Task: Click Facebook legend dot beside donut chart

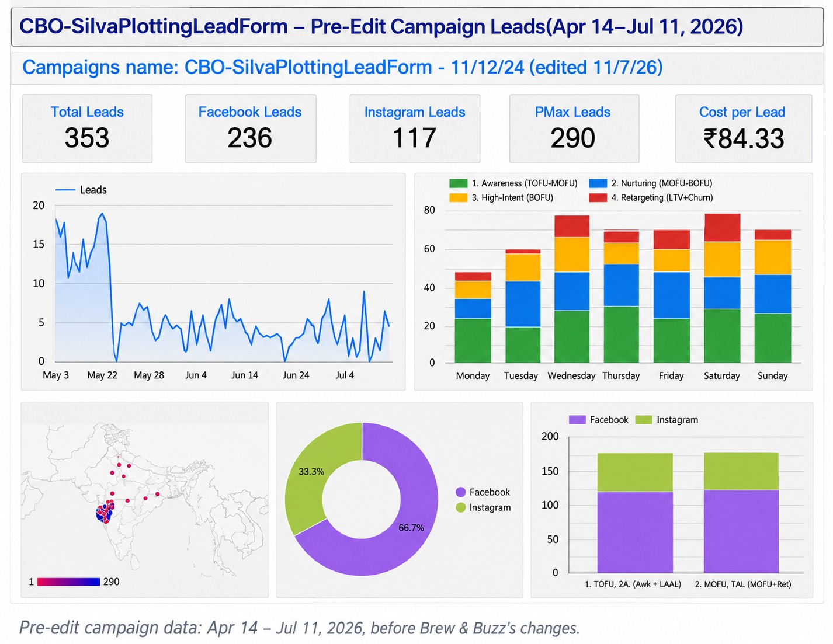Action: point(461,492)
